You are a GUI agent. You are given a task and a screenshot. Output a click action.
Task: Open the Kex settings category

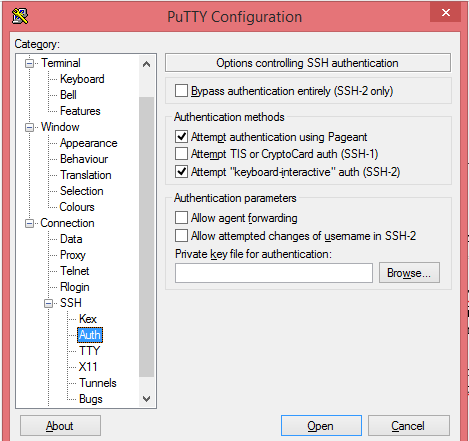tap(88, 319)
